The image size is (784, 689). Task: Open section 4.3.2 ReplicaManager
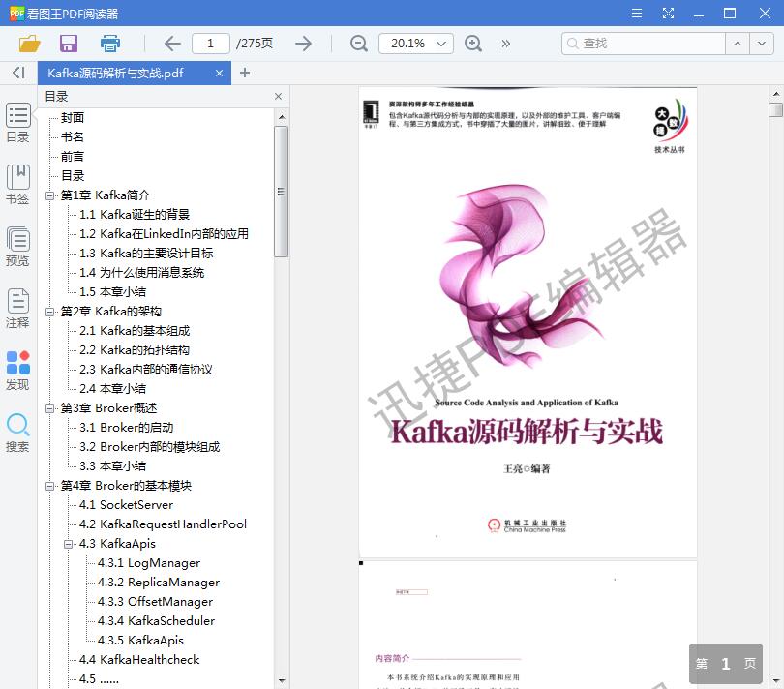point(159,583)
